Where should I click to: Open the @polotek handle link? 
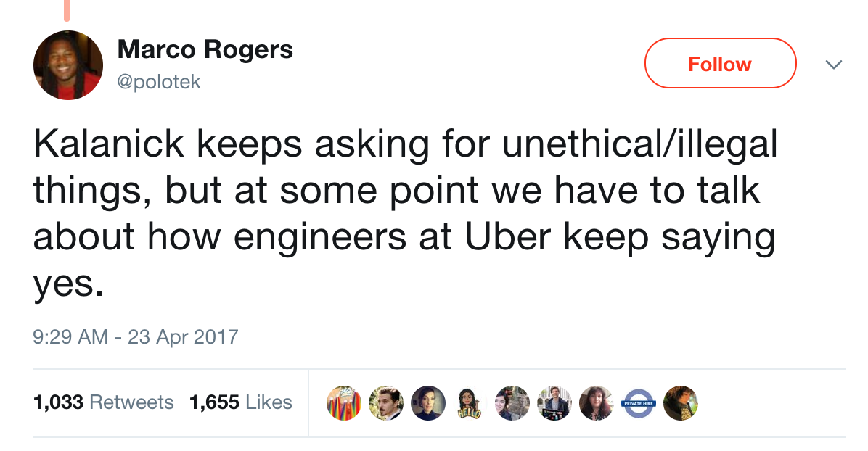[x=158, y=82]
